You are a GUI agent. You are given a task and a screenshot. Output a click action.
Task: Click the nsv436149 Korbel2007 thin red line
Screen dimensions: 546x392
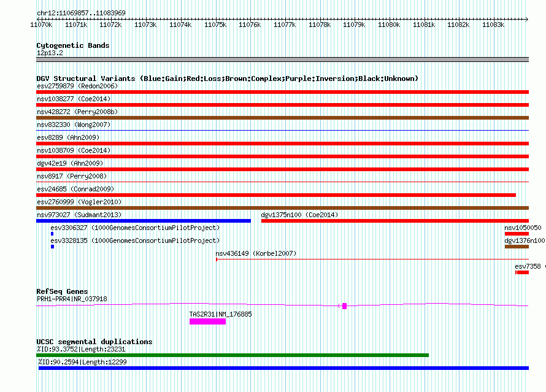[x=368, y=259]
